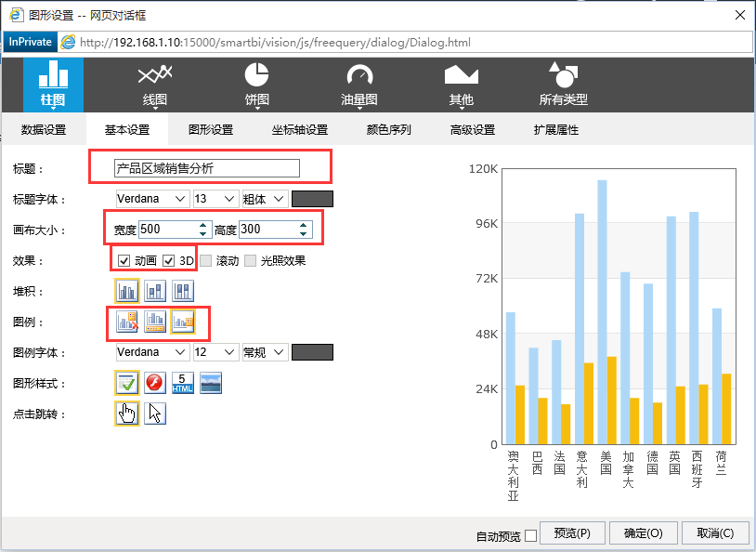Open 标题字体 粗体 style dropdown

(x=266, y=199)
